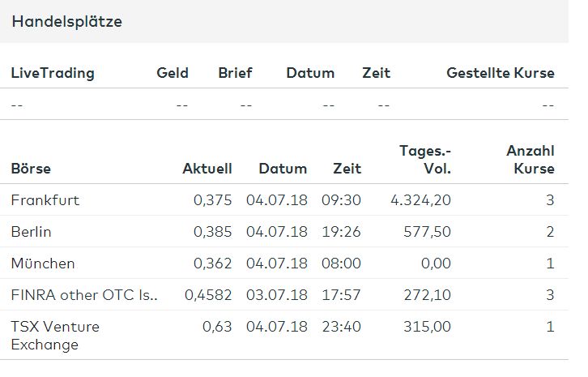Click the Handelsplätze section title
Image resolution: width=588 pixels, height=377 pixels.
[67, 22]
